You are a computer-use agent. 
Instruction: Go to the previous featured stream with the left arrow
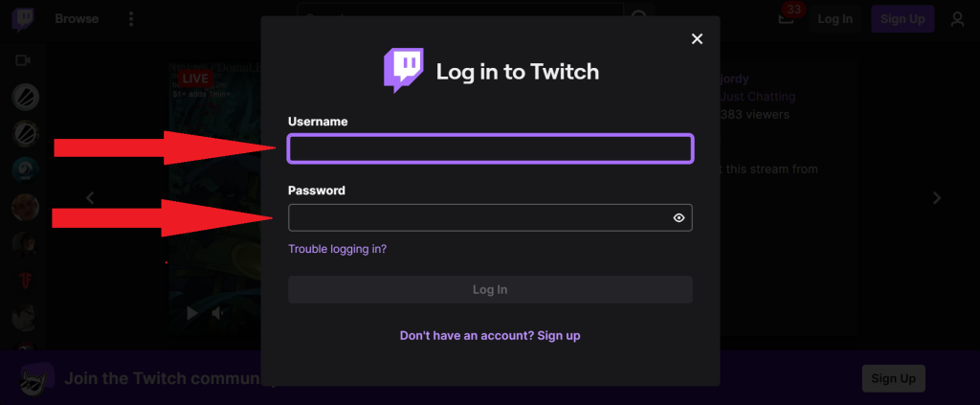(x=90, y=198)
